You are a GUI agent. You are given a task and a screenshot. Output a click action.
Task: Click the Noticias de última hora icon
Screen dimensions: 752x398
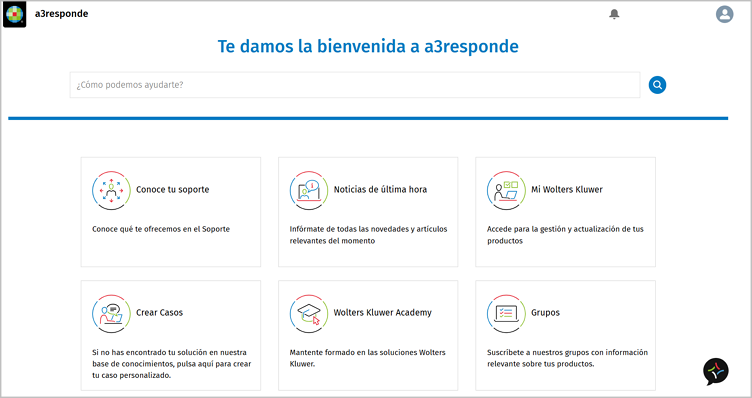point(309,190)
